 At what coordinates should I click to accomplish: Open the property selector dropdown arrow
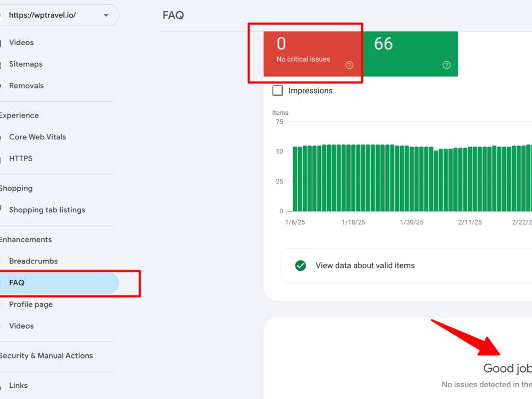pos(106,15)
